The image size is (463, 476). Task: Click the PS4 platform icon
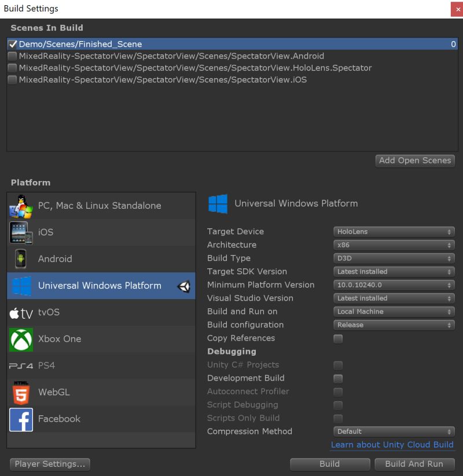click(x=21, y=365)
